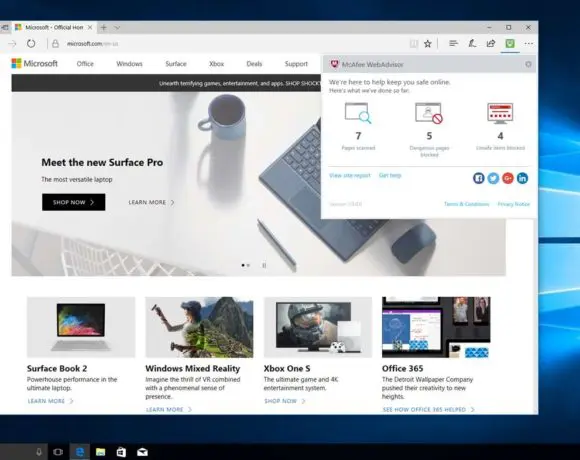Open the Windows menu item
This screenshot has width=580, height=460.
129,64
